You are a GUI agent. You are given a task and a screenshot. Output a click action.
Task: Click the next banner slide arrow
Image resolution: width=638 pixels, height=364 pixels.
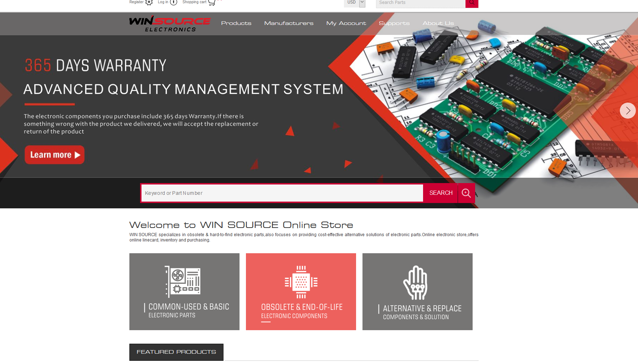pos(627,110)
